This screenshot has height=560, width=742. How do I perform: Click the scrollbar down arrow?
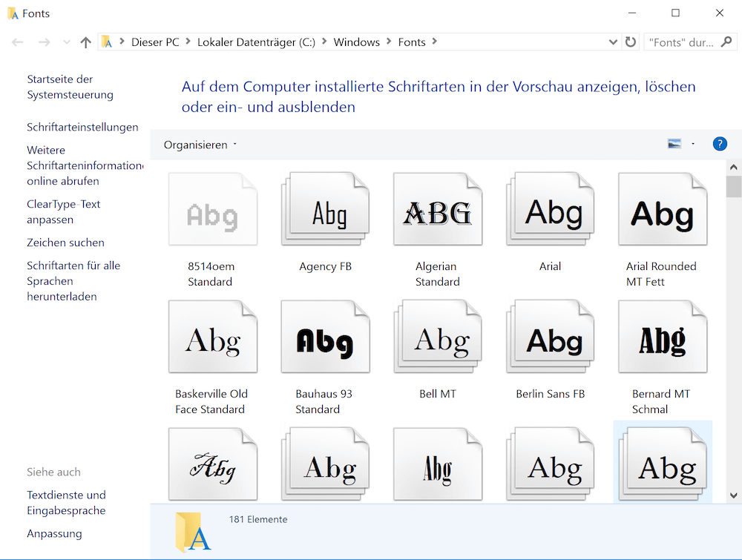tap(734, 495)
